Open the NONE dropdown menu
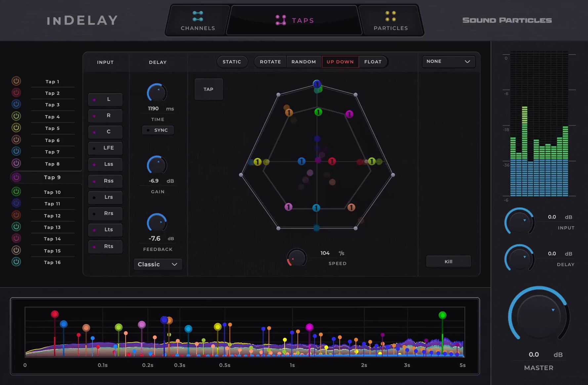This screenshot has width=588, height=385. pos(448,62)
